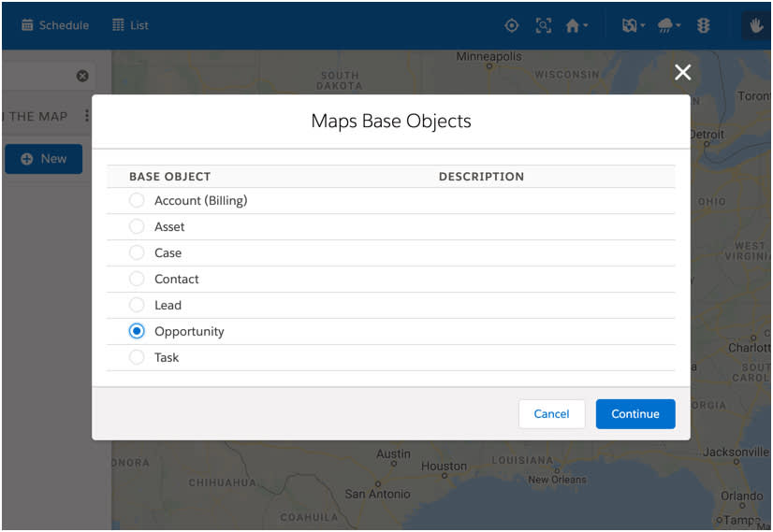Click the Account (Billing) label text
This screenshot has height=532, width=773.
[x=200, y=200]
